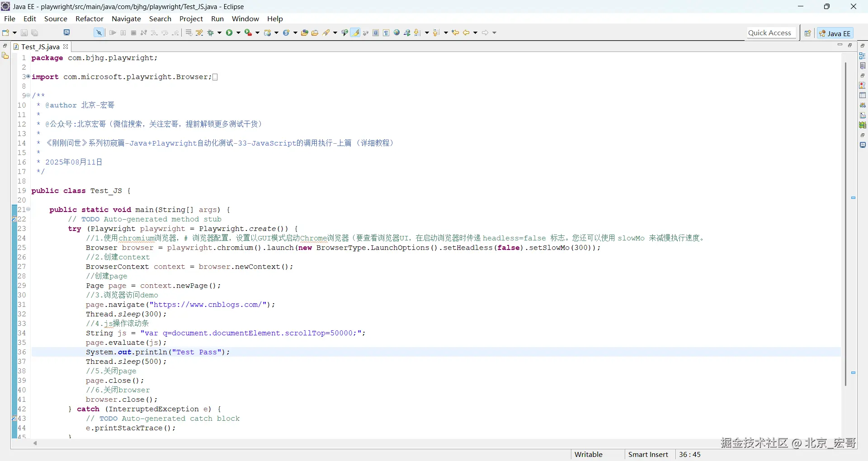
Task: Open the Next Annotation dropdown arrow
Action: (427, 33)
